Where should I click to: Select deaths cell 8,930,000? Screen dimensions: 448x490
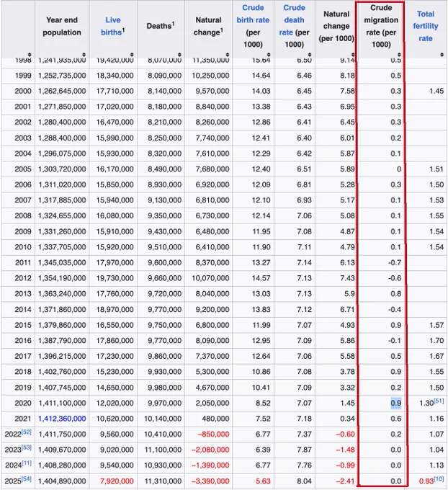coord(164,184)
